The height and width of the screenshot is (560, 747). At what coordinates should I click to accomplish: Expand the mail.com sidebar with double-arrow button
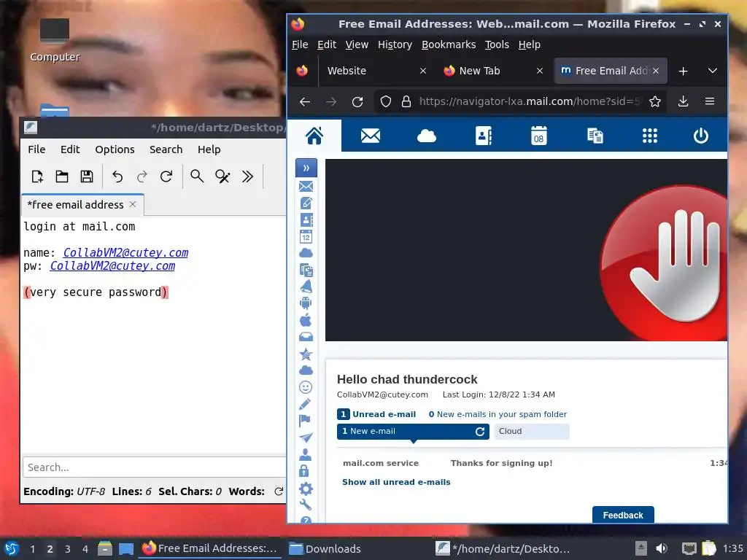click(306, 168)
